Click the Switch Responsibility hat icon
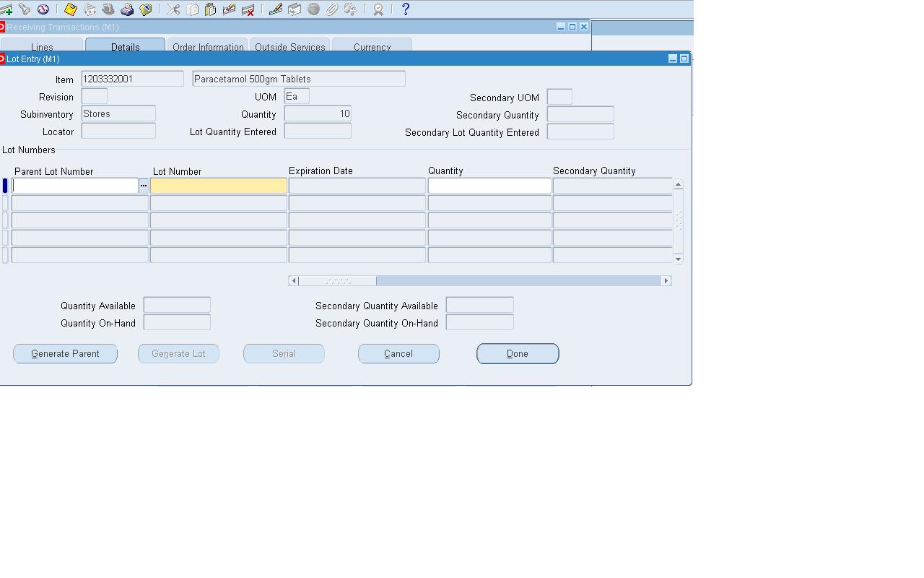The height and width of the screenshot is (578, 924). click(x=108, y=9)
